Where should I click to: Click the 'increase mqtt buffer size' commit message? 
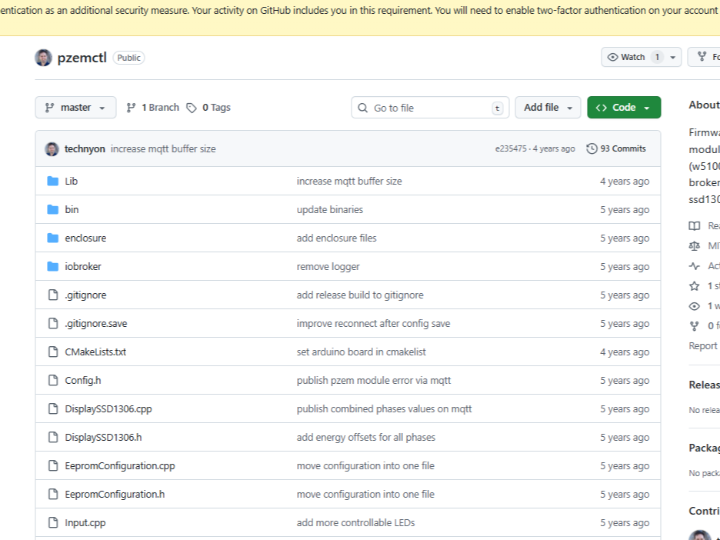pos(163,149)
